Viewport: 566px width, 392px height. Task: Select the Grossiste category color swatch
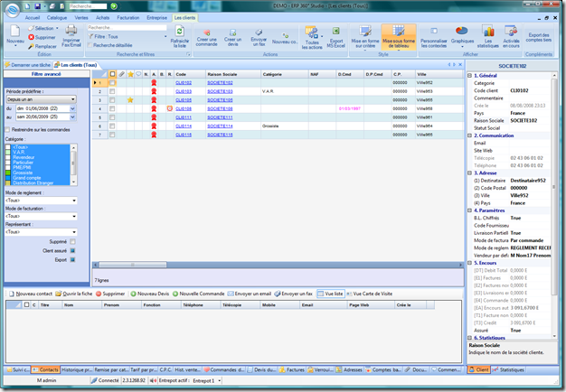pyautogui.click(x=8, y=173)
